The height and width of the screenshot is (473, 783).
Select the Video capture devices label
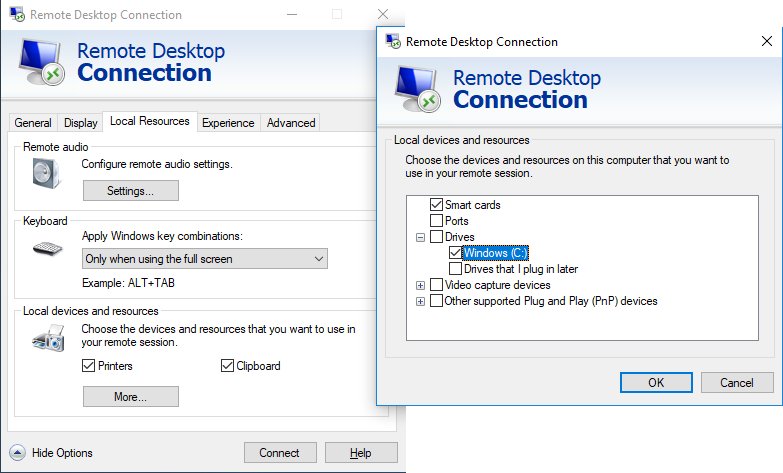pyautogui.click(x=497, y=285)
